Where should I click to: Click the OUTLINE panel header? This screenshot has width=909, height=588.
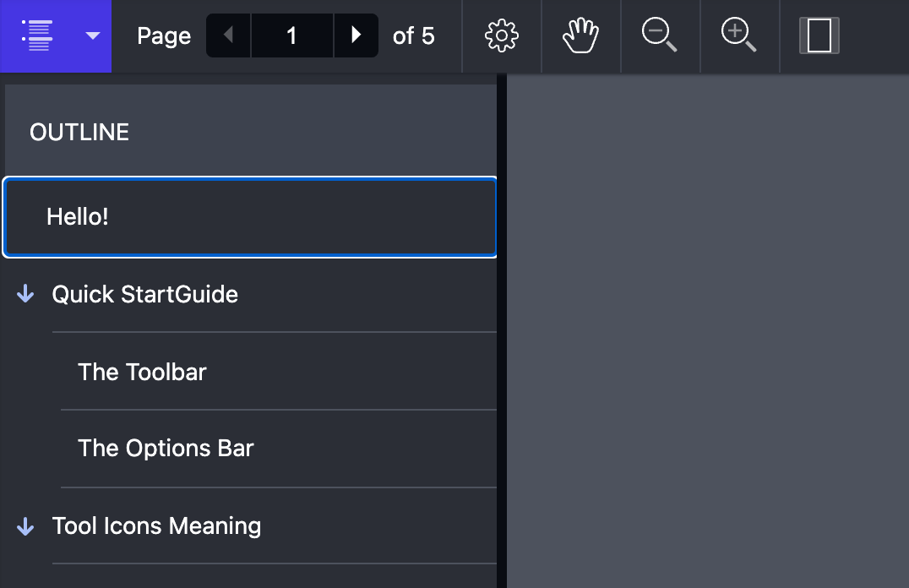(79, 133)
